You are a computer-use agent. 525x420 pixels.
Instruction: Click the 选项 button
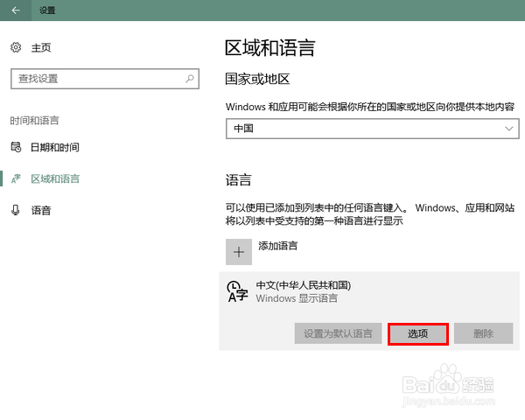pyautogui.click(x=418, y=333)
